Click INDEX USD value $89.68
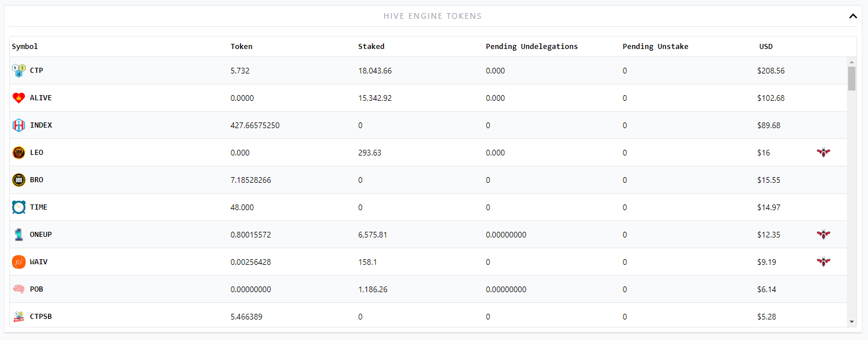This screenshot has height=340, width=868. (x=769, y=125)
